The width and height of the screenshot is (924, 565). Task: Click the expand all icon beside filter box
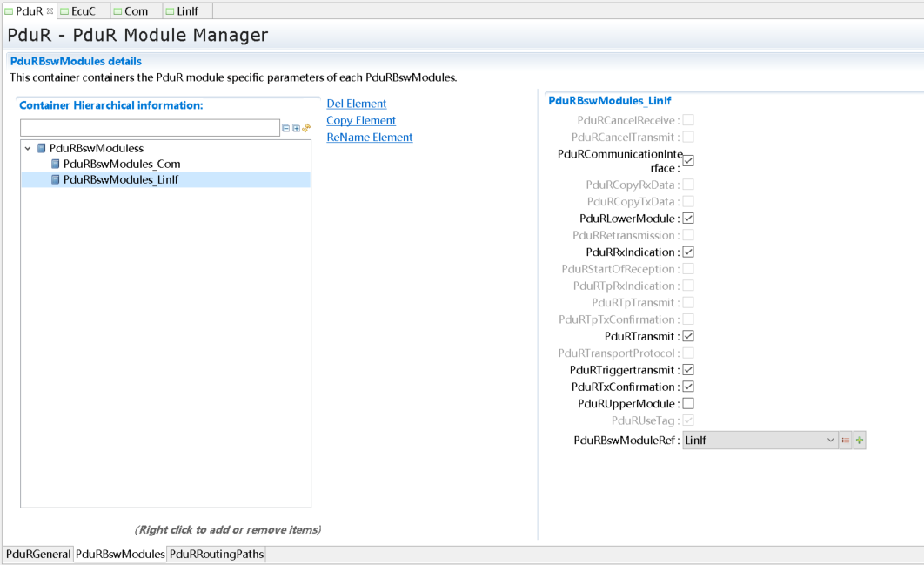(296, 128)
